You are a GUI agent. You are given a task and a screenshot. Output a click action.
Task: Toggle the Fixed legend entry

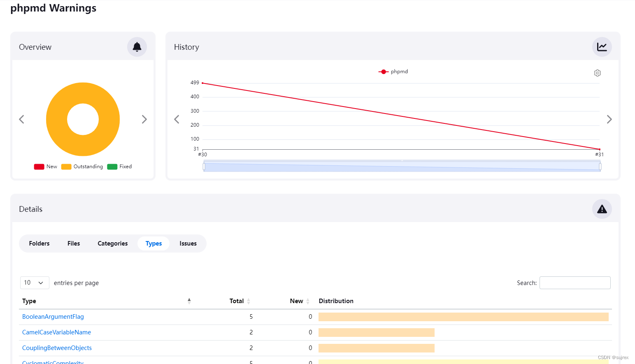(x=120, y=167)
